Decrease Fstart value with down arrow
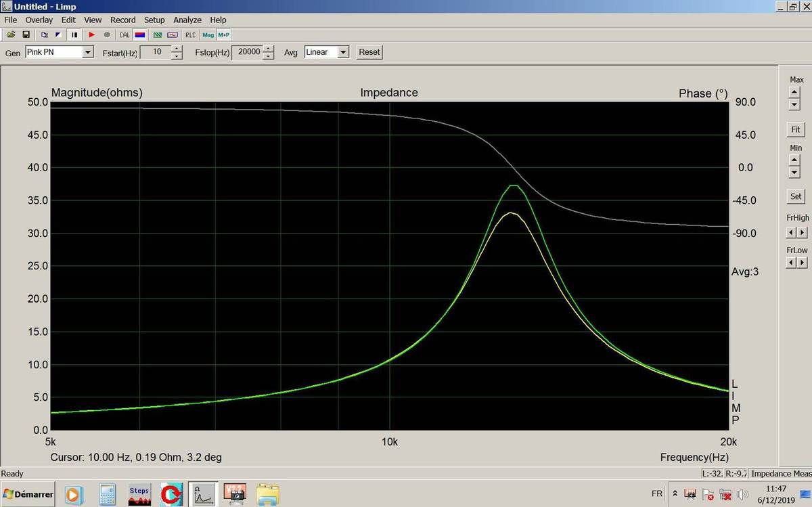Screen dimensions: 812x507 (x=177, y=56)
